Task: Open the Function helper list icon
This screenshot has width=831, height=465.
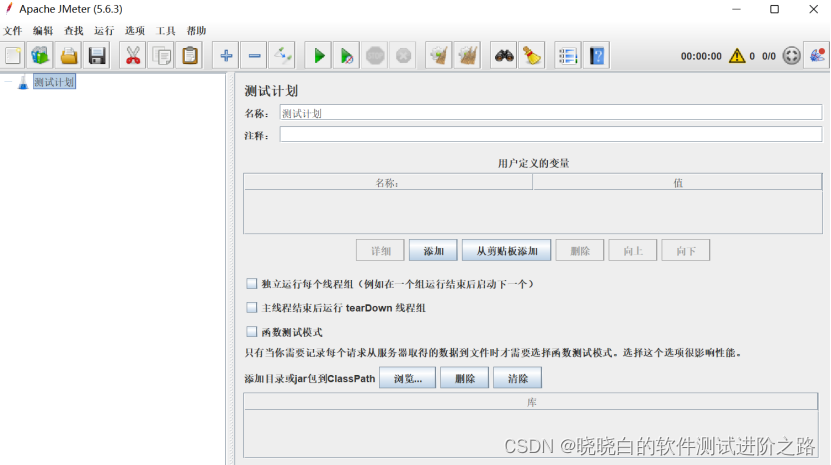Action: tap(568, 56)
